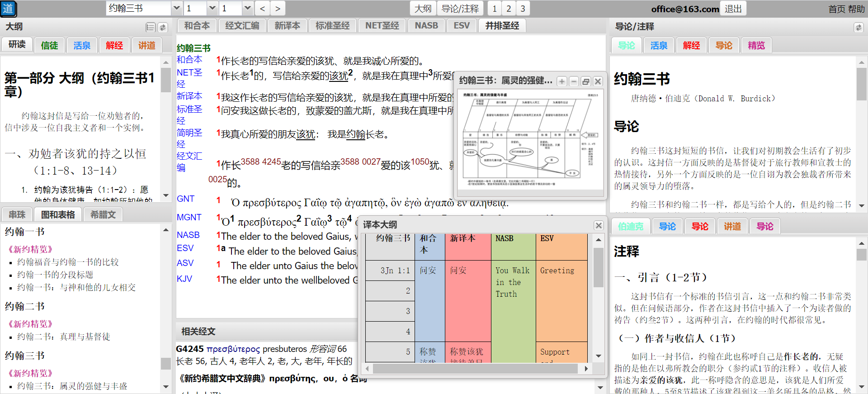Click the sync icon in 导论/注释 header
Screen dimensions: 868x394
pos(858,27)
